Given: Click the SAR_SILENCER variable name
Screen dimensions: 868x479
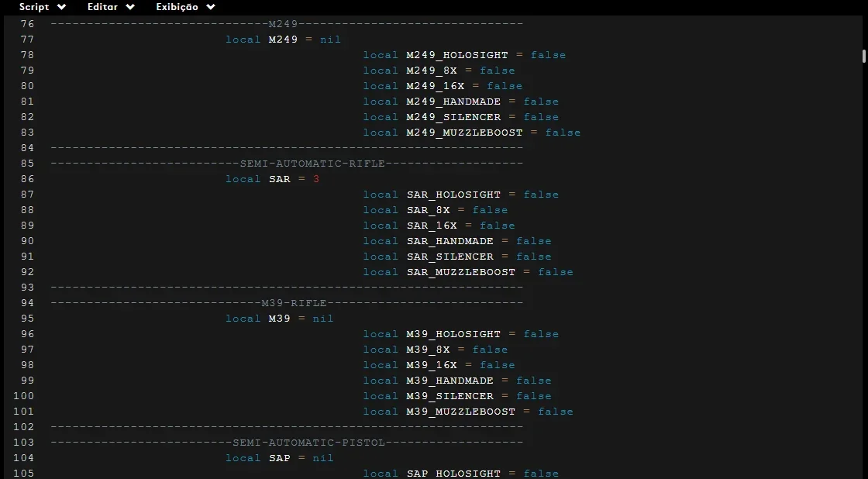Looking at the screenshot, I should [x=450, y=257].
